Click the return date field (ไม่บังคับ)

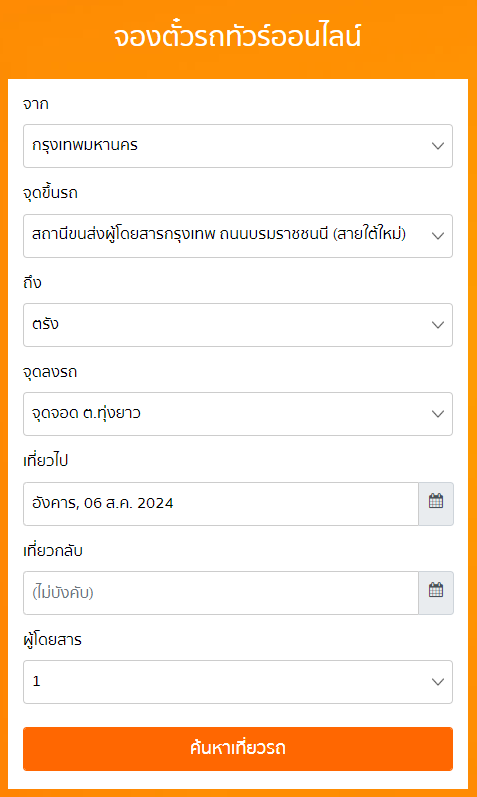pyautogui.click(x=221, y=593)
